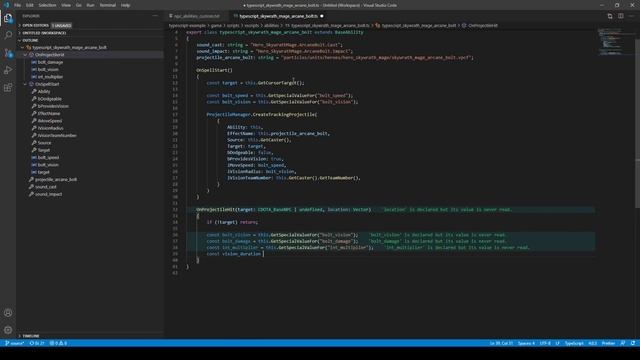Expand the Untitled (Workspace) section
Screen dimensions: 640x360
click(19, 33)
